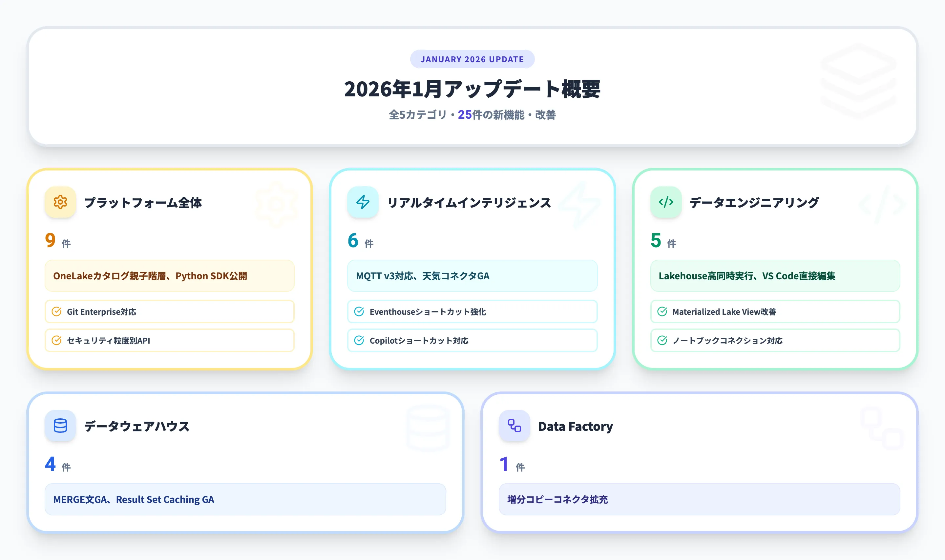Click the check icon beside Eventhouseショートカット強化
The height and width of the screenshot is (560, 945).
point(359,312)
